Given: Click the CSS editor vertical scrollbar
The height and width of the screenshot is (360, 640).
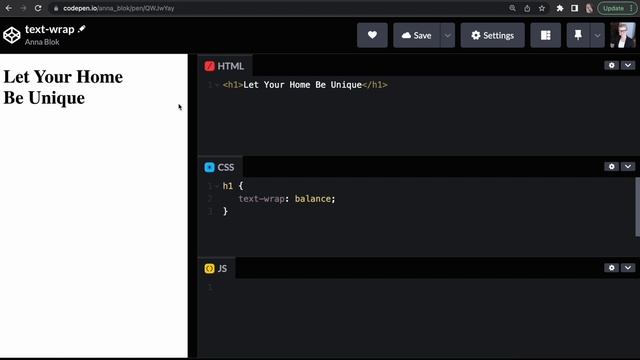Looking at the screenshot, I should pyautogui.click(x=637, y=207).
